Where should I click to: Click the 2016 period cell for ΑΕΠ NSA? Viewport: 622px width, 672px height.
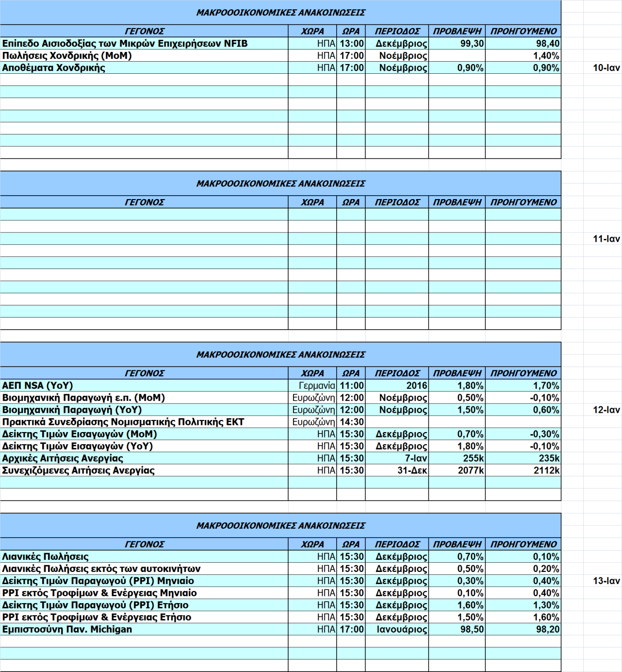(x=397, y=386)
